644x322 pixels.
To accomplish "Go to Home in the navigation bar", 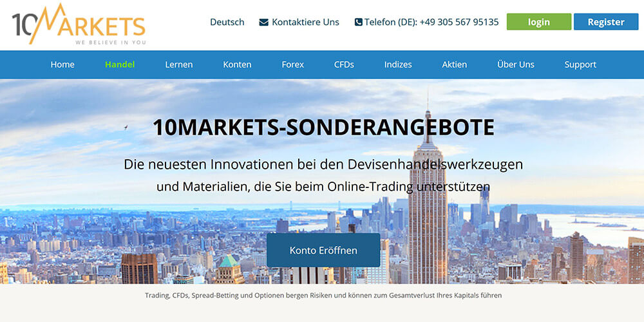I will pyautogui.click(x=62, y=64).
